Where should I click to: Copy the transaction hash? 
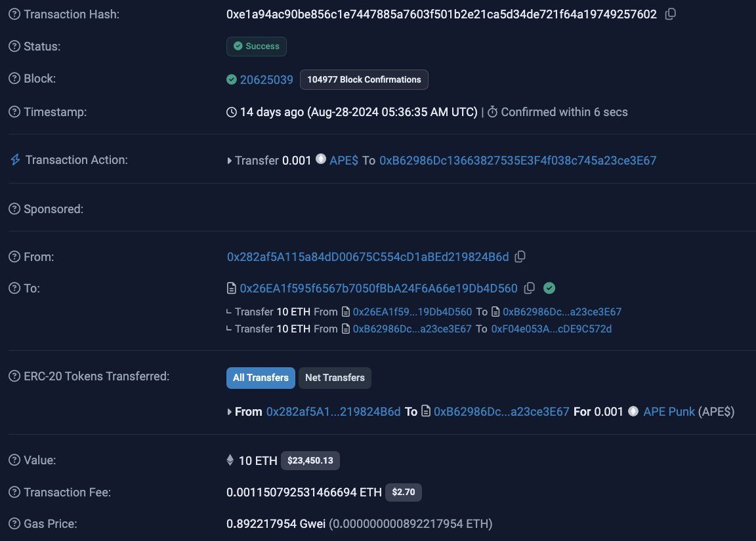(670, 14)
